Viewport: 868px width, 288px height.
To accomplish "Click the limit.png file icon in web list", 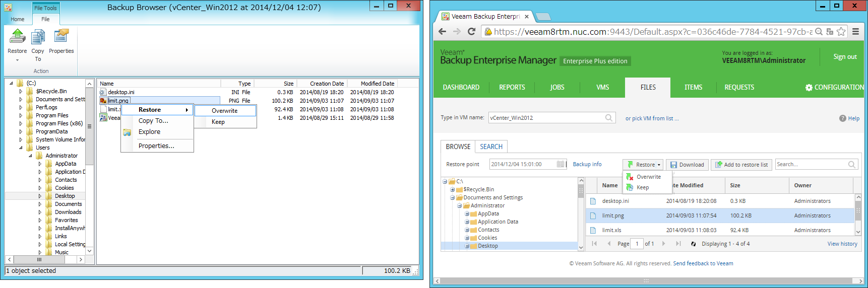I will (x=593, y=215).
